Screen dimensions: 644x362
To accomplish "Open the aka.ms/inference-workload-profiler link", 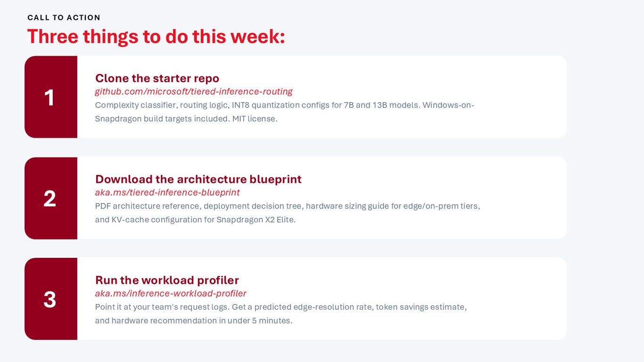I will tap(171, 293).
